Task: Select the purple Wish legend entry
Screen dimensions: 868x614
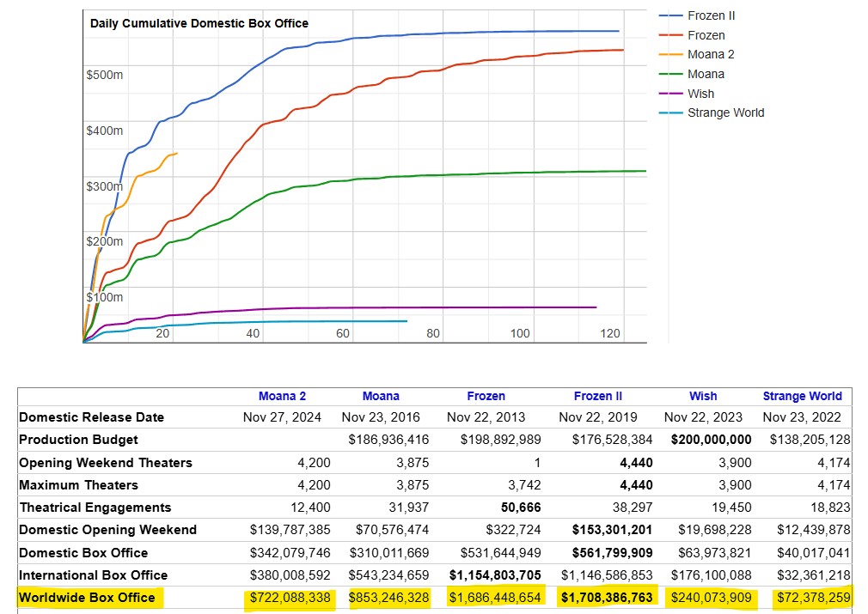Action: 700,94
